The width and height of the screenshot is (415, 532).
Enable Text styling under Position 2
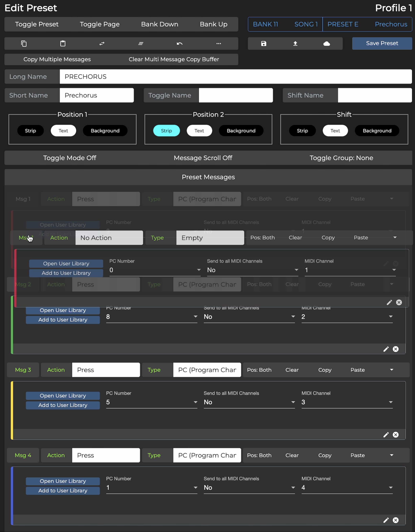pyautogui.click(x=199, y=131)
